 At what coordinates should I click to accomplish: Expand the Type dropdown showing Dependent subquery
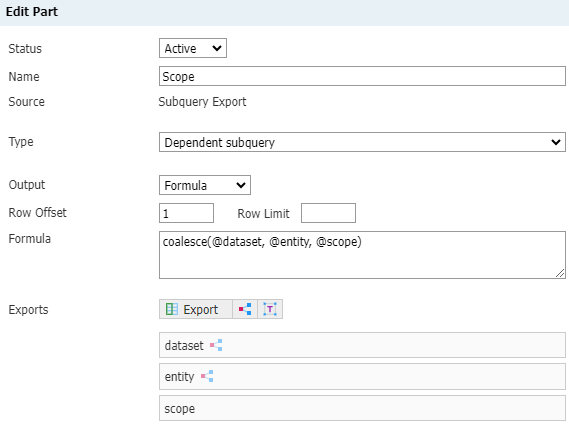pos(362,142)
